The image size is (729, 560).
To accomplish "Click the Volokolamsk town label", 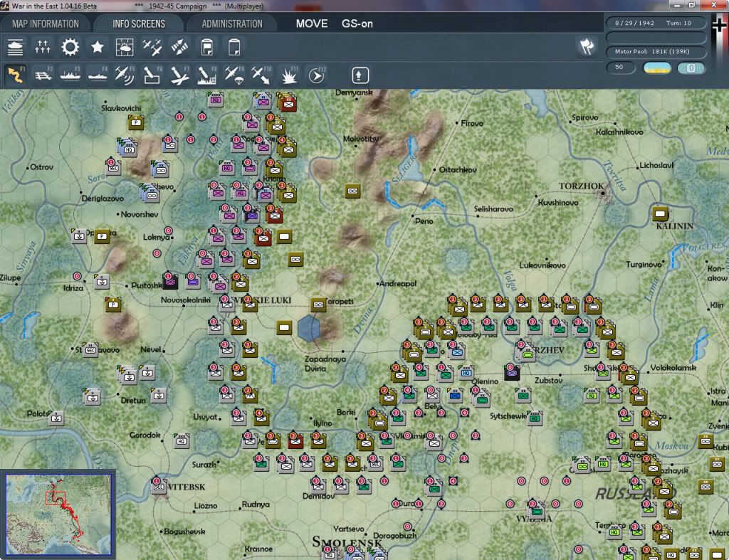I will [673, 368].
